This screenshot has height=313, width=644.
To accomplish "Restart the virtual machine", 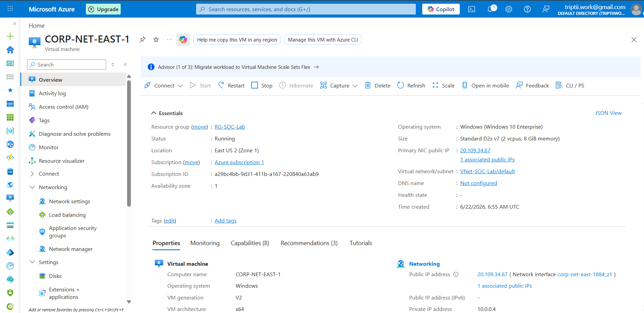I will (x=231, y=85).
